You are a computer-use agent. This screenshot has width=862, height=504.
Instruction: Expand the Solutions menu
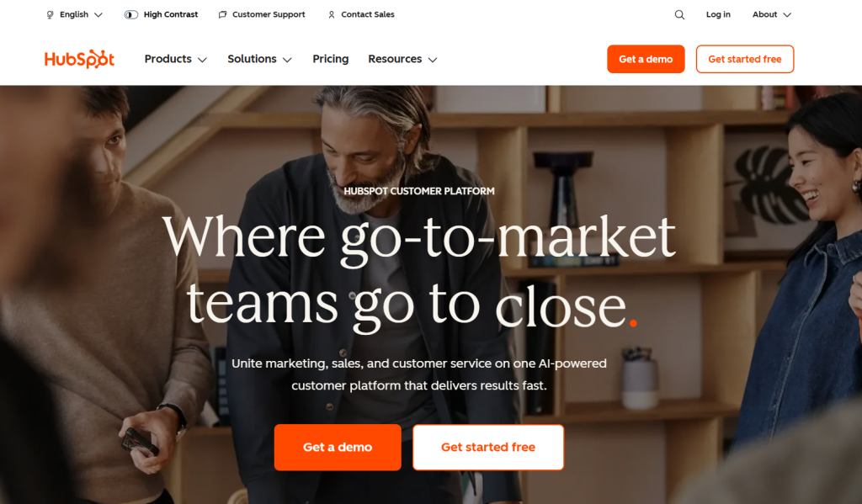click(x=259, y=59)
